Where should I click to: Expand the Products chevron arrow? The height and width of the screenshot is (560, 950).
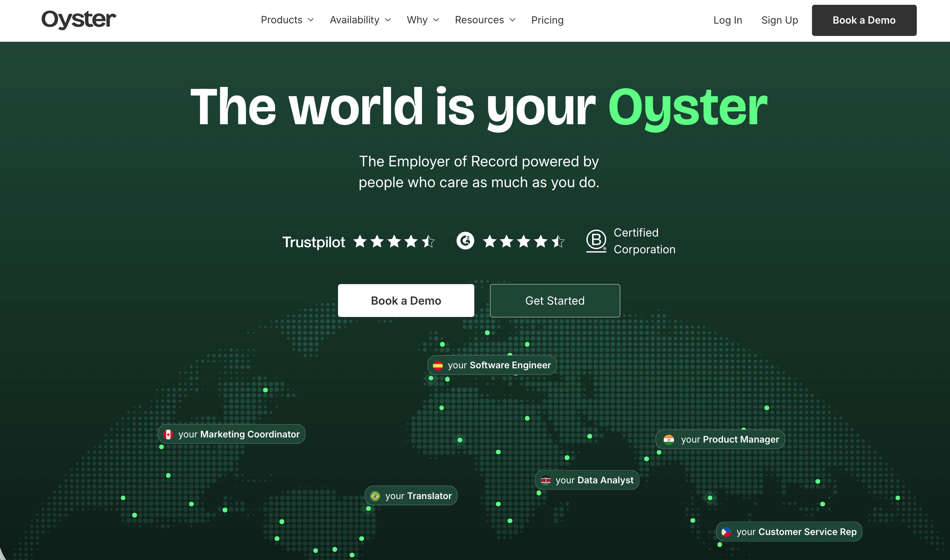pos(311,20)
